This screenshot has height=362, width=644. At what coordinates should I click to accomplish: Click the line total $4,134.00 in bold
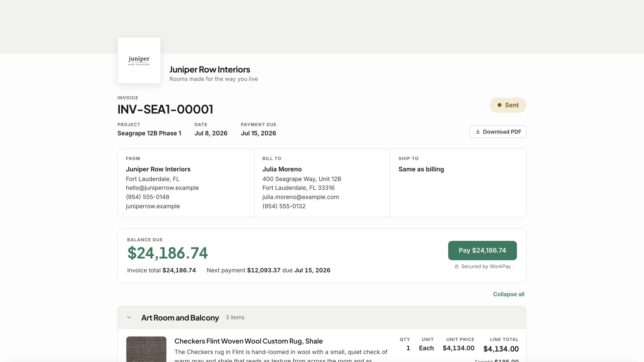pyautogui.click(x=501, y=349)
